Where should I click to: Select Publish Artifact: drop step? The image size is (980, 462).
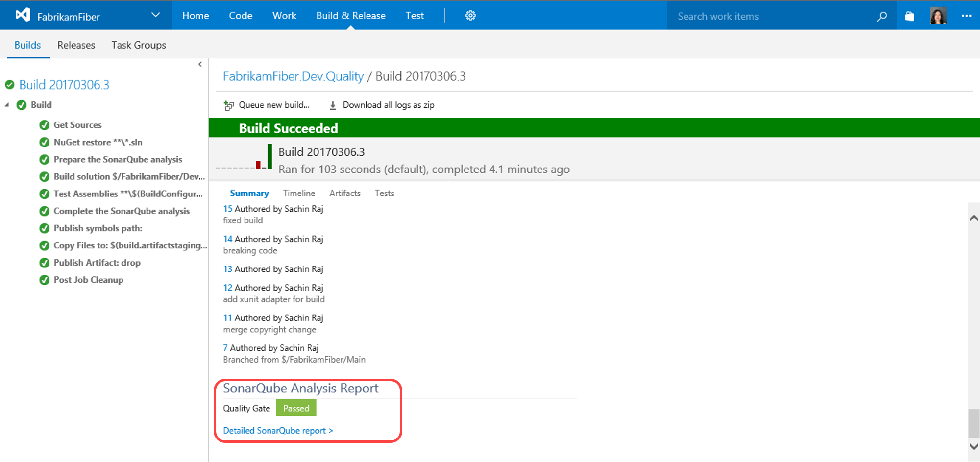click(x=97, y=263)
